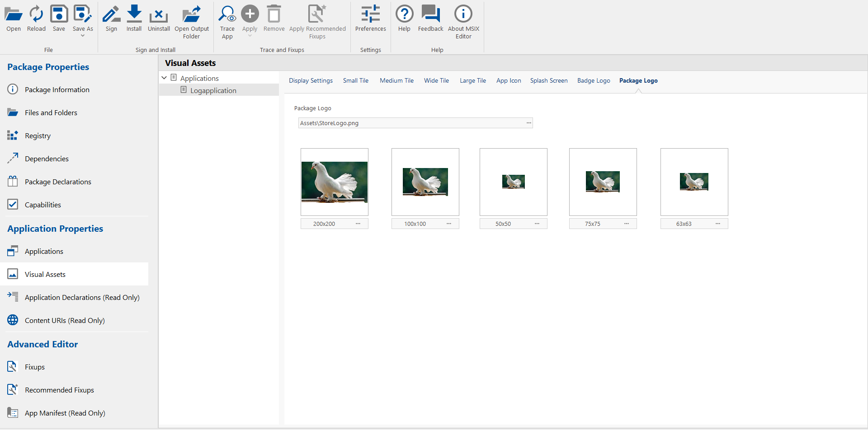The width and height of the screenshot is (868, 430).
Task: Click the About MSIX Editor icon
Action: point(463,15)
